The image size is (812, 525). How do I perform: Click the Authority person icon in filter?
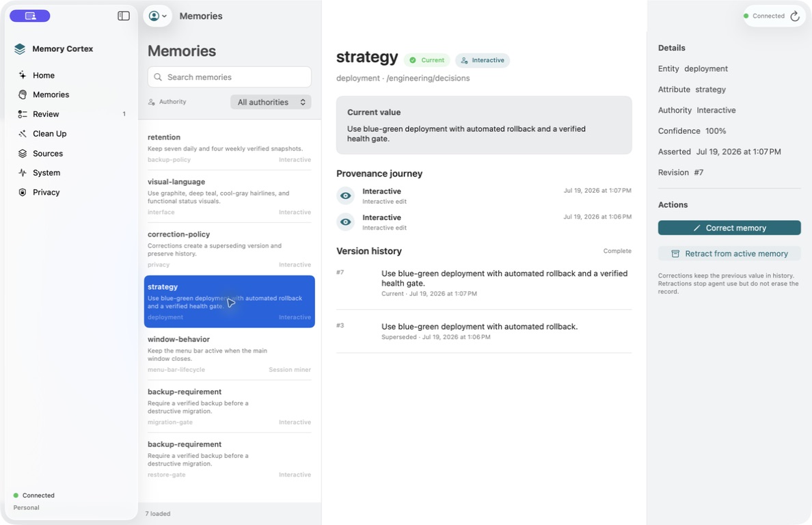pyautogui.click(x=152, y=102)
